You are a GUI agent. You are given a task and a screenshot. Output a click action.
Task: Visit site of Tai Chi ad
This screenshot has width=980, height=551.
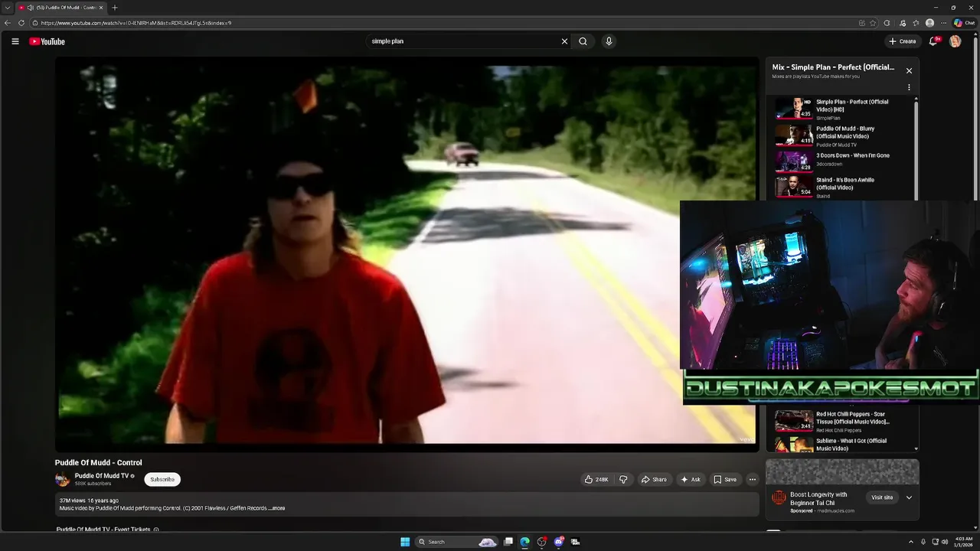[882, 497]
